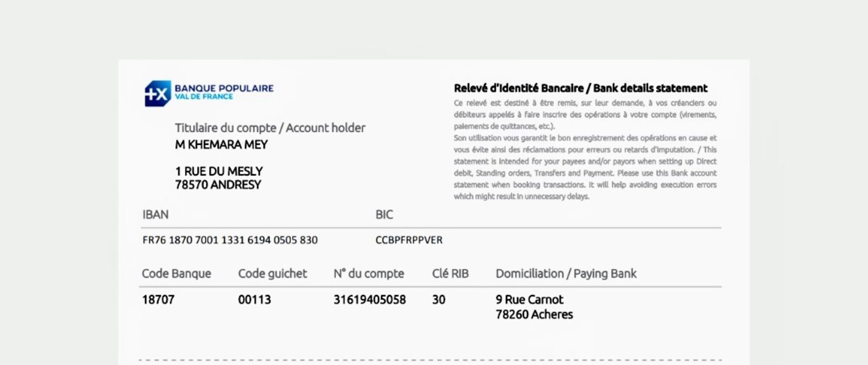Select the IBAN number starting with FR76
This screenshot has width=868, height=365.
(230, 240)
